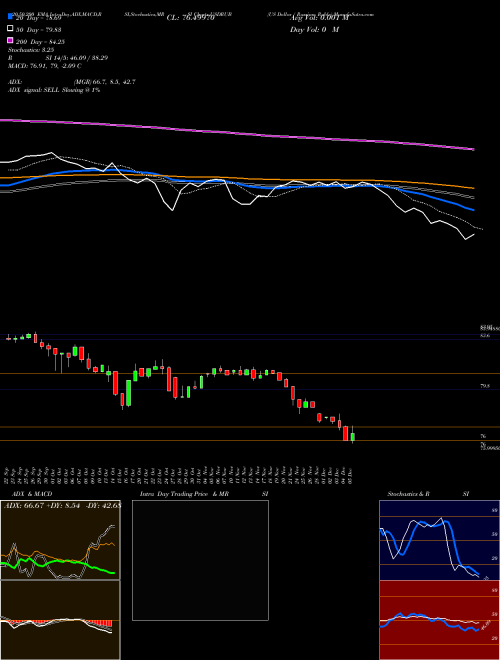Click the magenta 200 Day EMA legend swatch
This screenshot has height=660, width=500.
pyautogui.click(x=10, y=40)
